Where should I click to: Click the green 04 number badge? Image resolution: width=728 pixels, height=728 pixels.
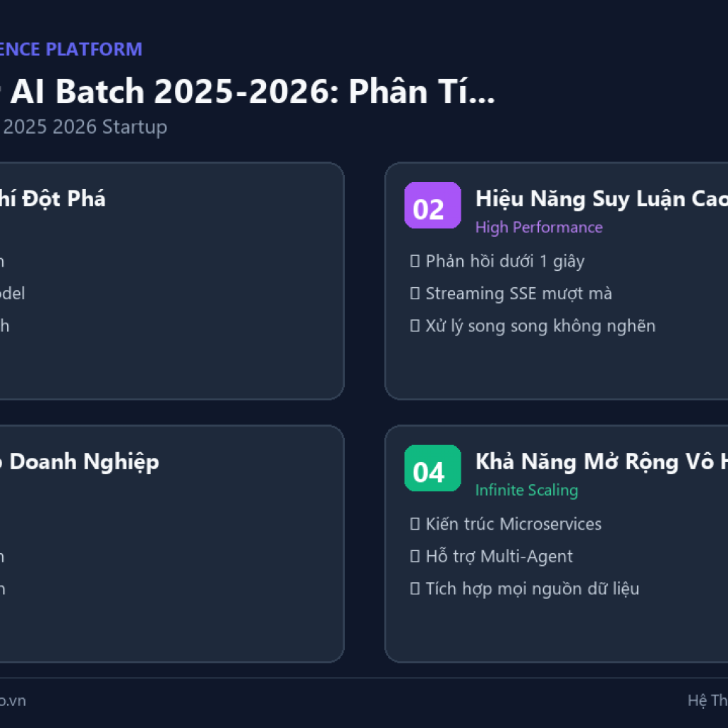point(432,468)
